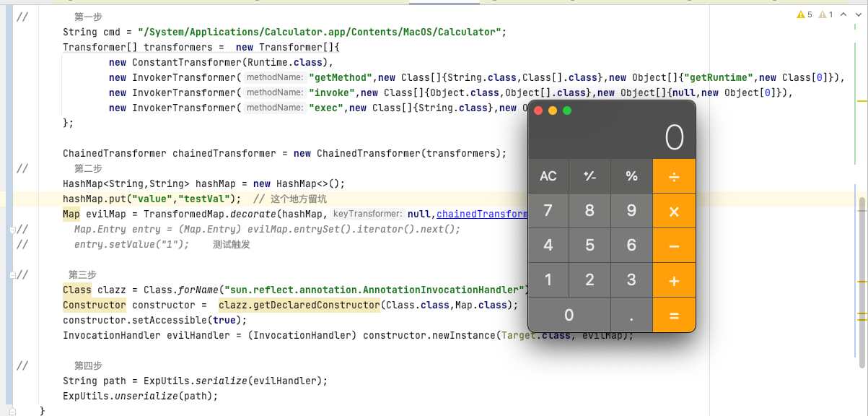Viewport: 868px width, 416px height.
Task: Click the 4 key in Calculator
Action: coord(548,246)
